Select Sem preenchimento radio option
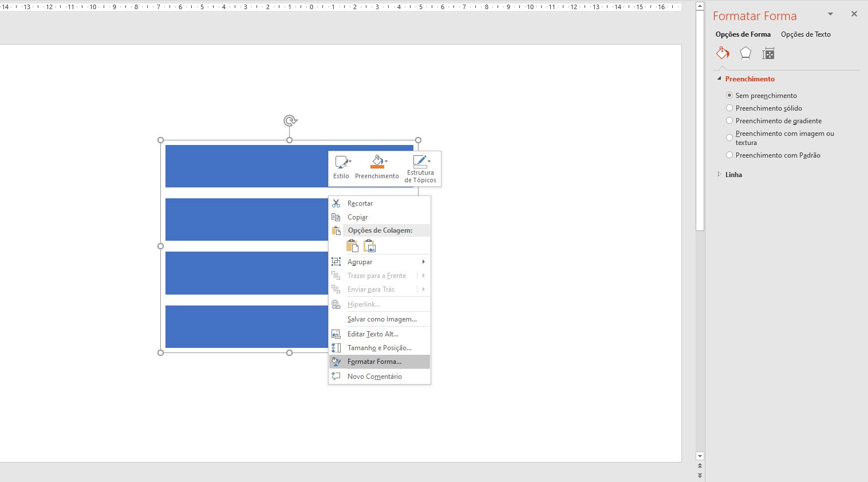 point(729,95)
